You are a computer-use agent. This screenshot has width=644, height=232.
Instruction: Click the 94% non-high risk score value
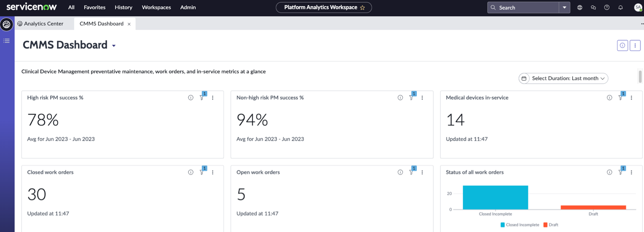pos(252,120)
